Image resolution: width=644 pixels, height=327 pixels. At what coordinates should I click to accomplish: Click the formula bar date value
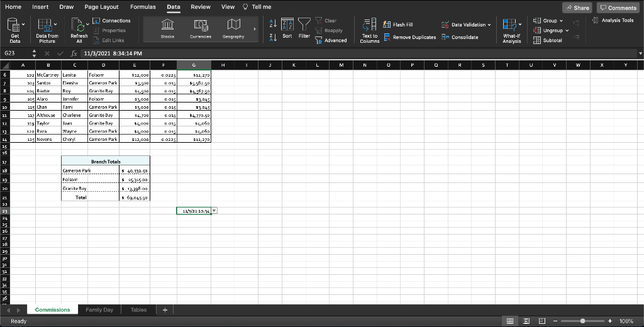[113, 53]
